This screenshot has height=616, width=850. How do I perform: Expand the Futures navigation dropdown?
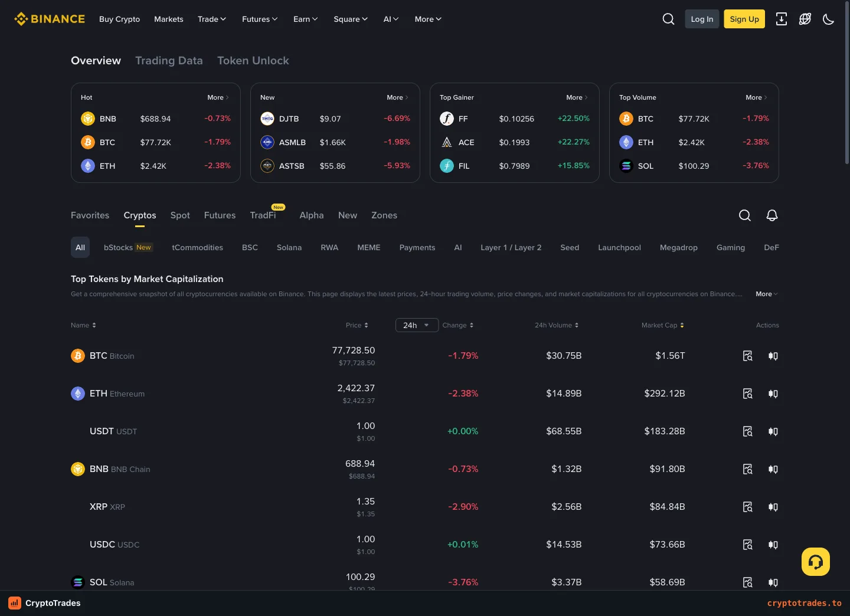click(x=260, y=19)
